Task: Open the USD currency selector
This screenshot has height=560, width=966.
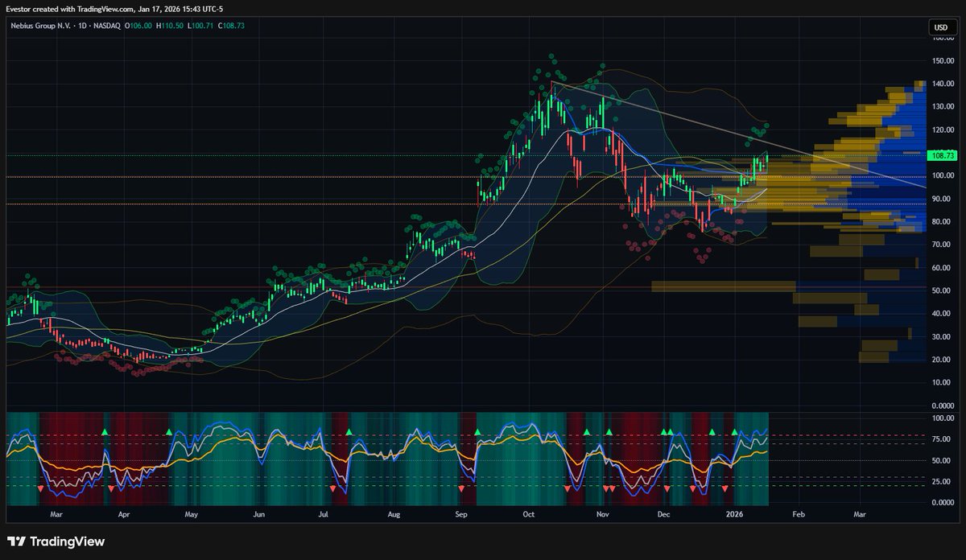Action: click(940, 27)
